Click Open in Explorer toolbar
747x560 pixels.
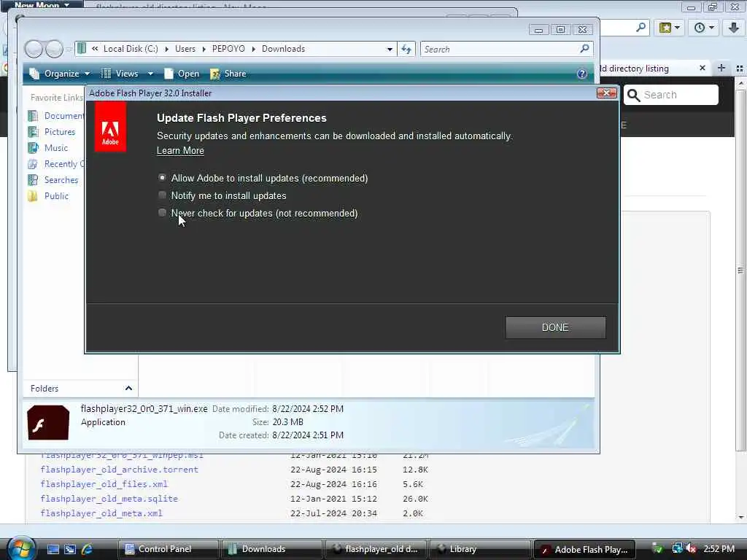point(182,74)
